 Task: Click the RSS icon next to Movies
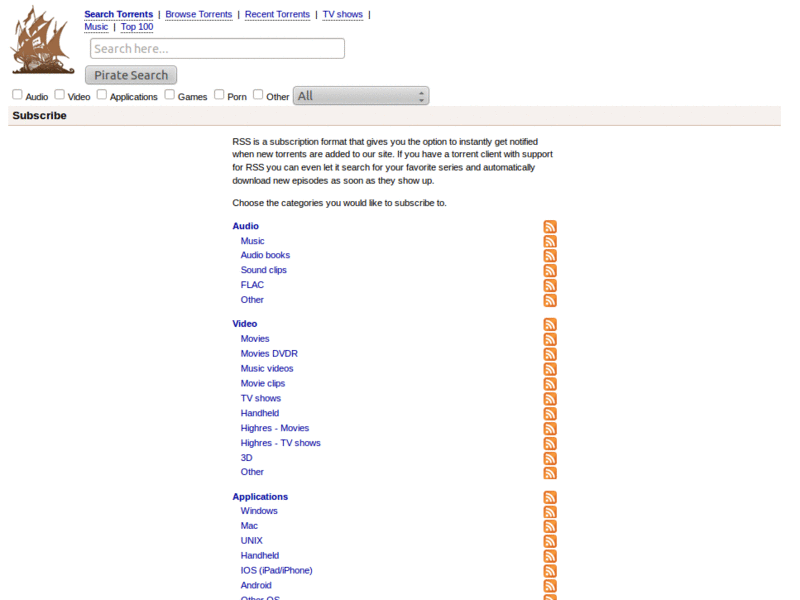pyautogui.click(x=550, y=339)
